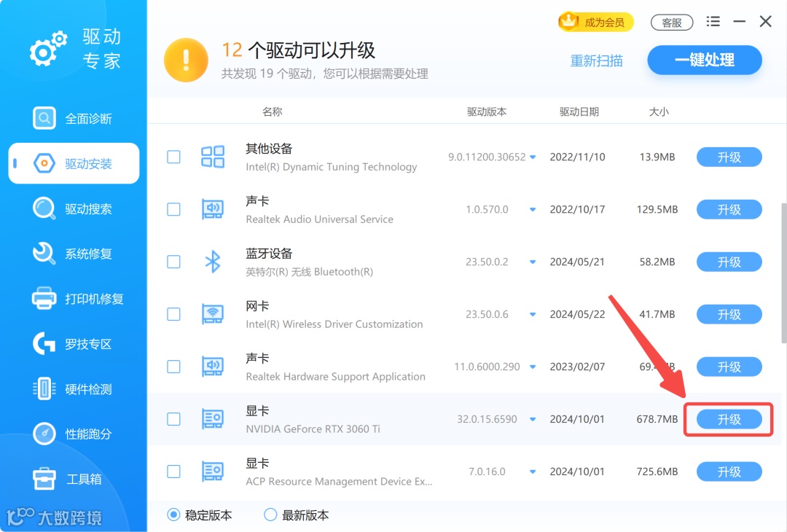This screenshot has height=532, width=787.
Task: Click the 129.5MB size value
Action: (x=657, y=209)
